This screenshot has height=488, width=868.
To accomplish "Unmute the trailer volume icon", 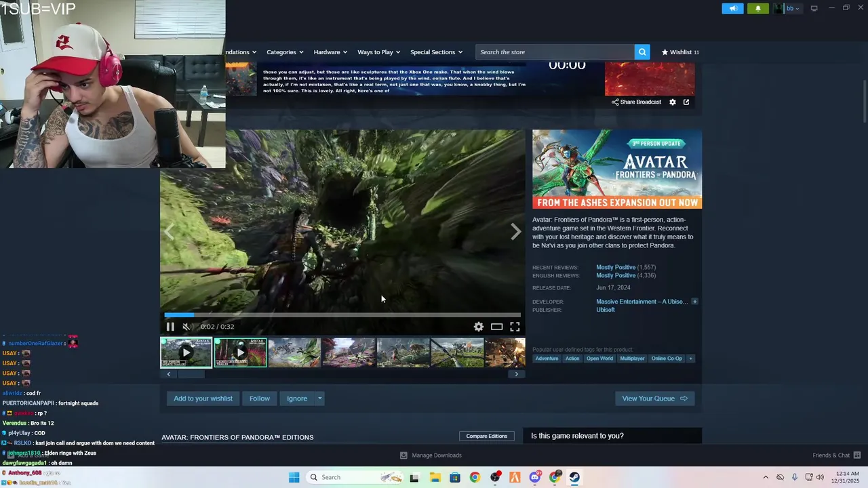I will click(x=186, y=327).
